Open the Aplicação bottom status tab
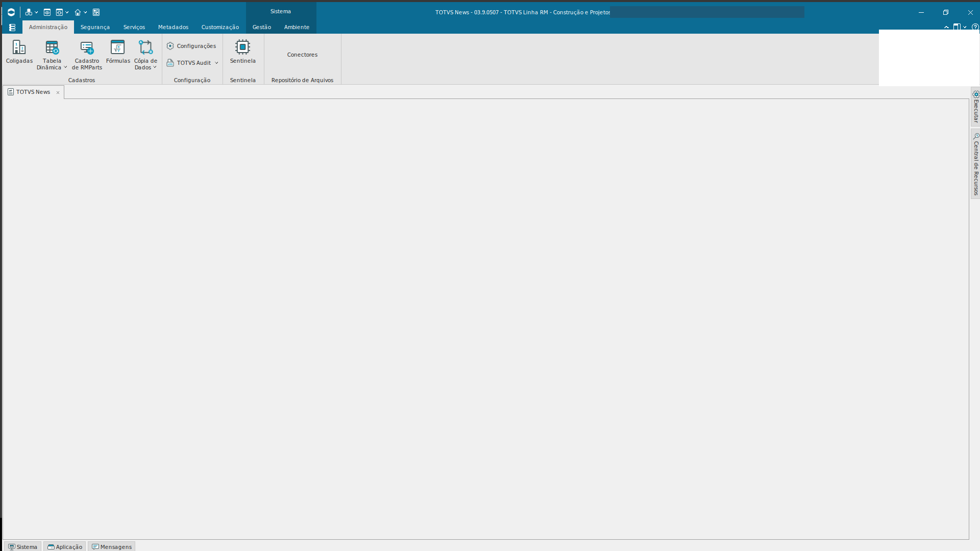This screenshot has height=551, width=980. point(64,546)
